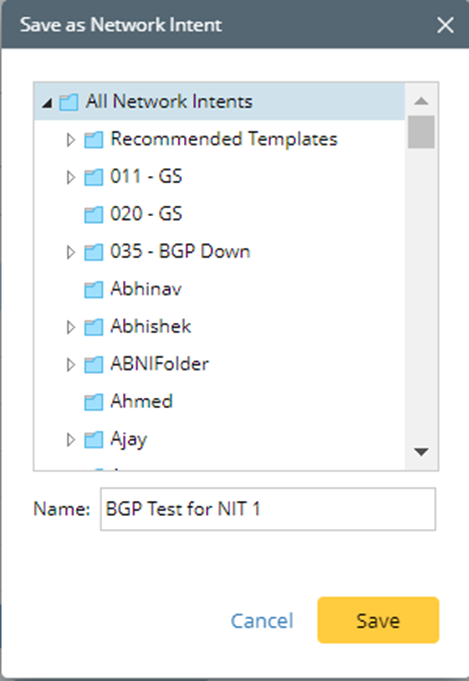Expand the Abhishek folder arrow
The height and width of the screenshot is (681, 469).
click(71, 327)
